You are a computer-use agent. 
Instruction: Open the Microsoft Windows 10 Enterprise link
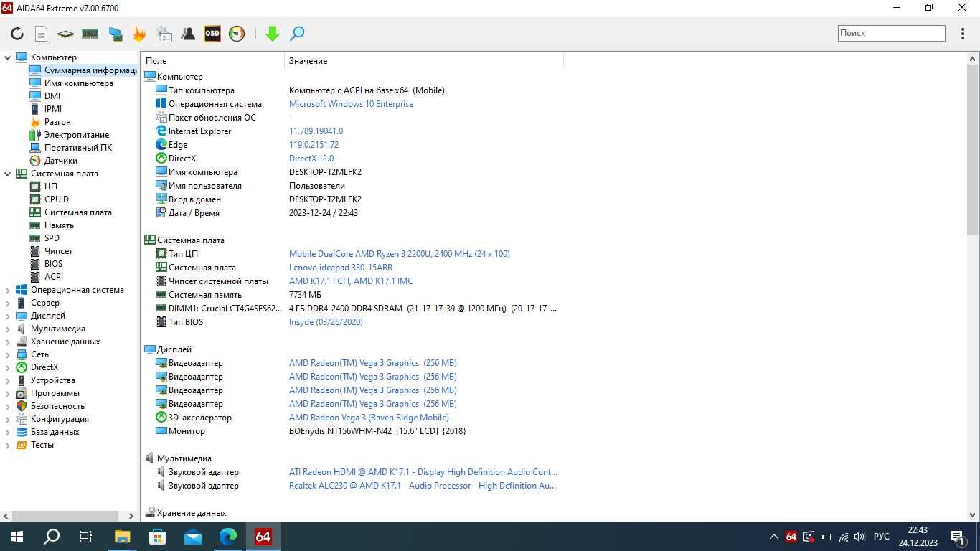click(351, 104)
